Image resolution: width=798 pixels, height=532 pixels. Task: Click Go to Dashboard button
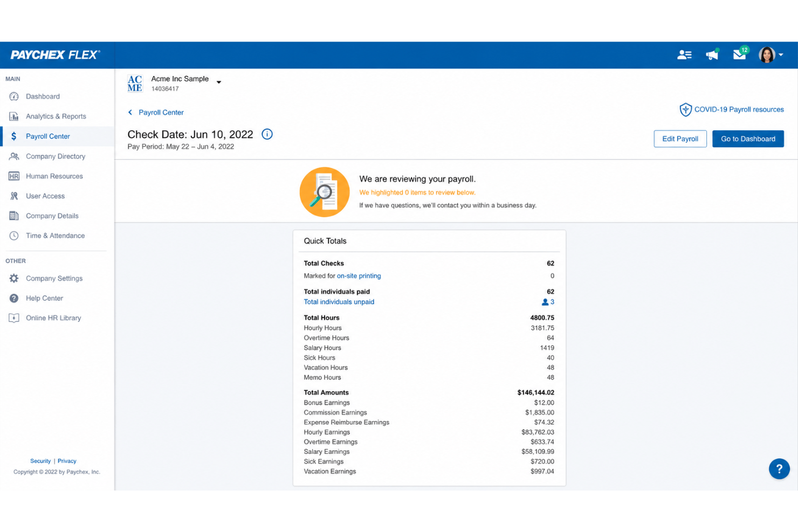pos(748,139)
